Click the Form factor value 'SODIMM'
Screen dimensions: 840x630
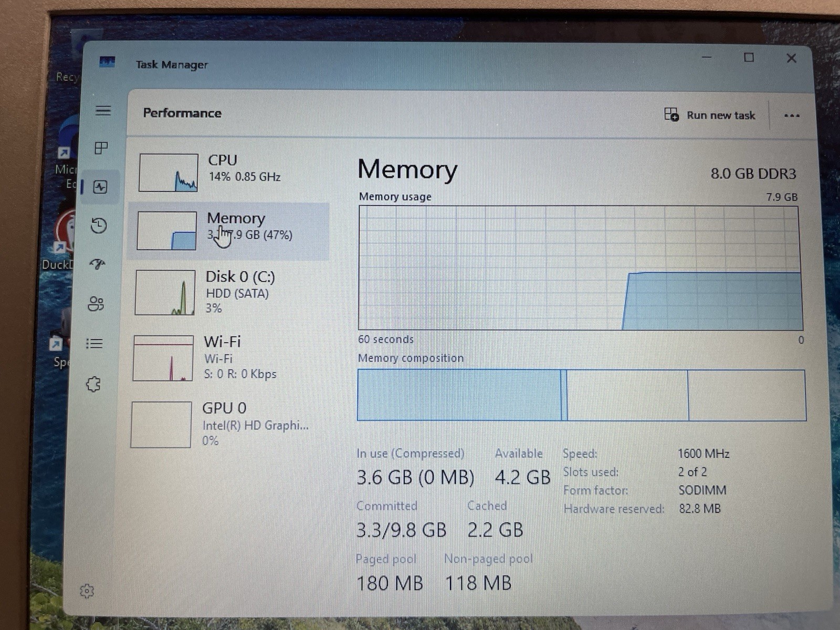click(x=702, y=490)
